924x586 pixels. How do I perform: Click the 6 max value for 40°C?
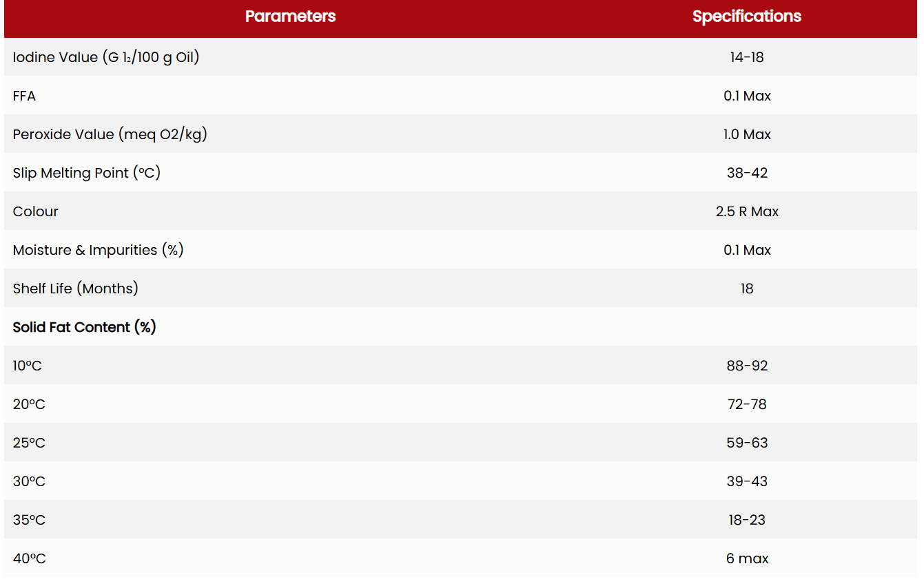pos(747,558)
